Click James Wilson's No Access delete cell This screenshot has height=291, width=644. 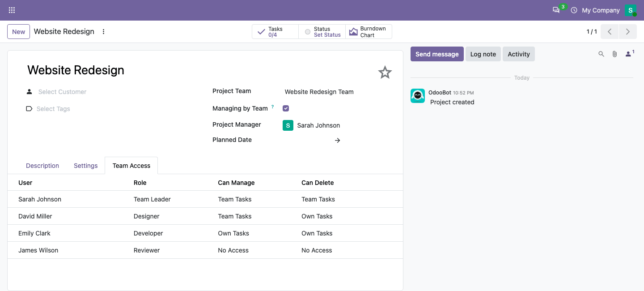[x=317, y=250]
